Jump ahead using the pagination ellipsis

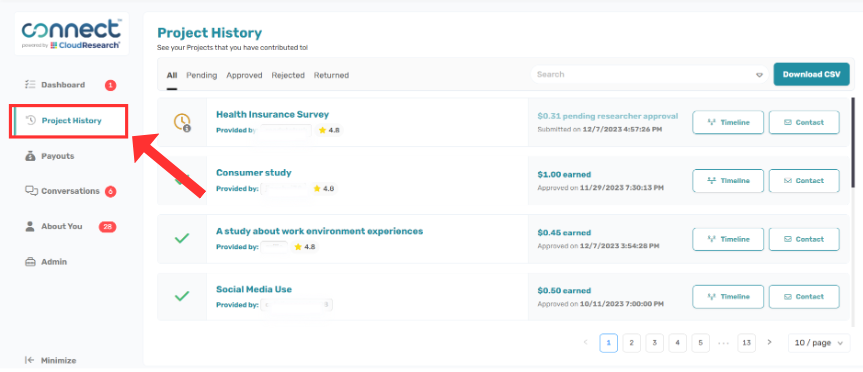[x=723, y=343]
